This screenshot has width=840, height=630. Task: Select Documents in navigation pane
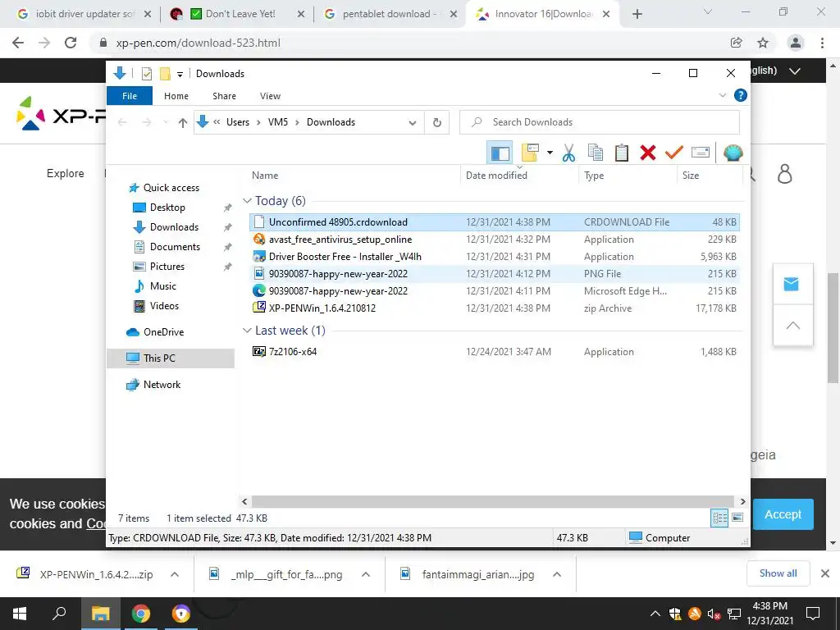pyautogui.click(x=175, y=247)
